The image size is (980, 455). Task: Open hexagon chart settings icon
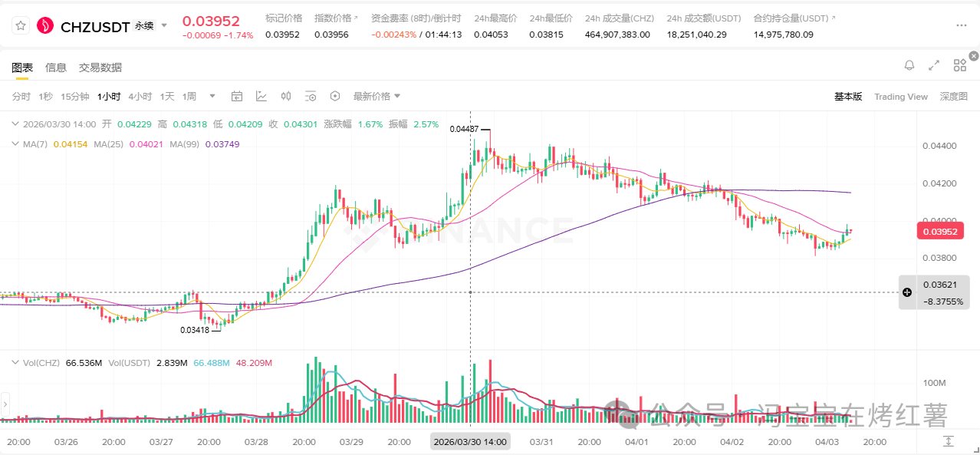(335, 96)
